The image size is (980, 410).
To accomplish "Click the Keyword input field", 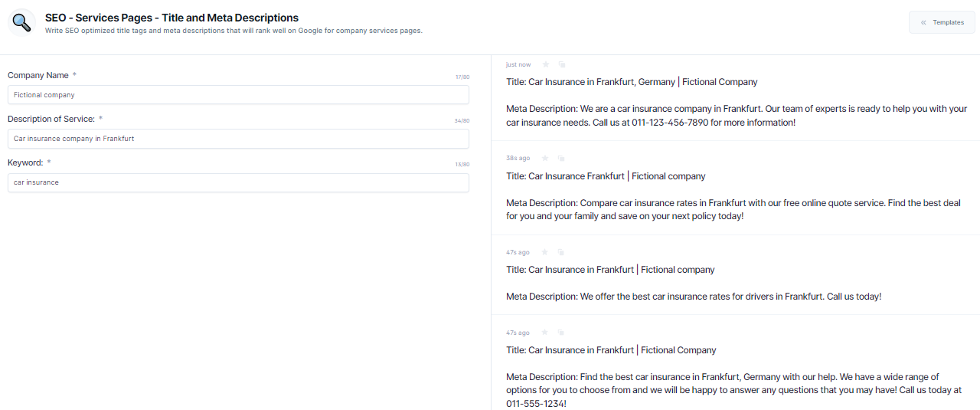I will (238, 182).
